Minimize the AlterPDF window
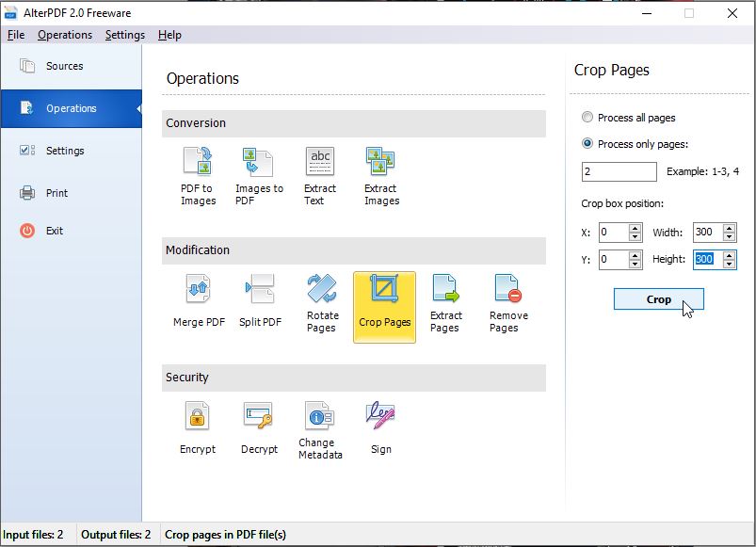The image size is (756, 547). coord(647,13)
